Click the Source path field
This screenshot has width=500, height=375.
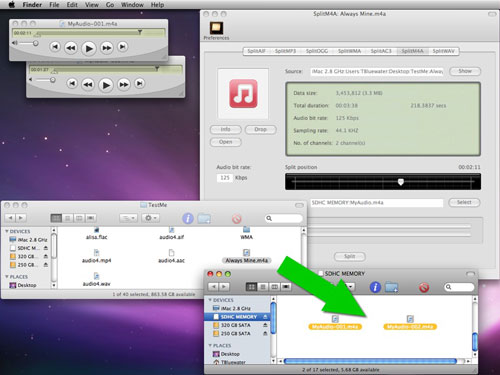pos(377,71)
